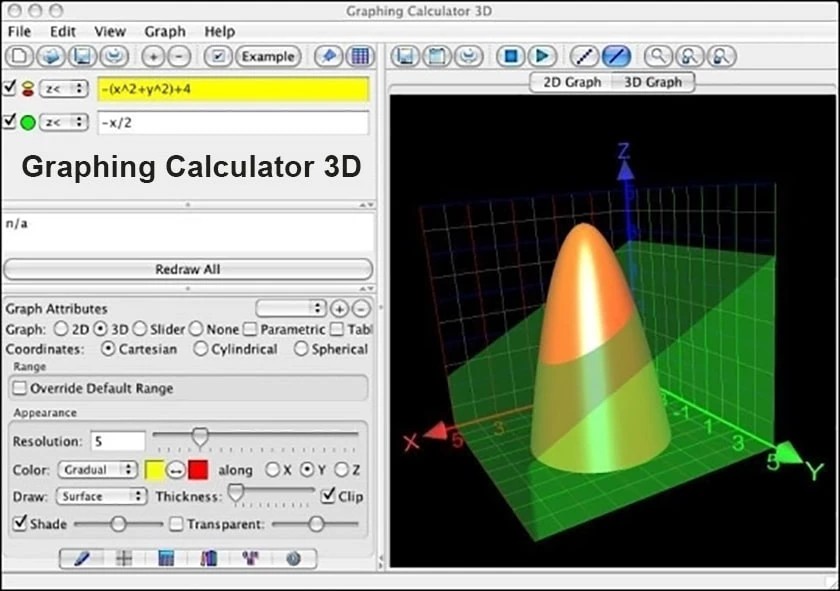Click the first magnifier icon in the graph toolbar
840x591 pixels.
[x=658, y=56]
